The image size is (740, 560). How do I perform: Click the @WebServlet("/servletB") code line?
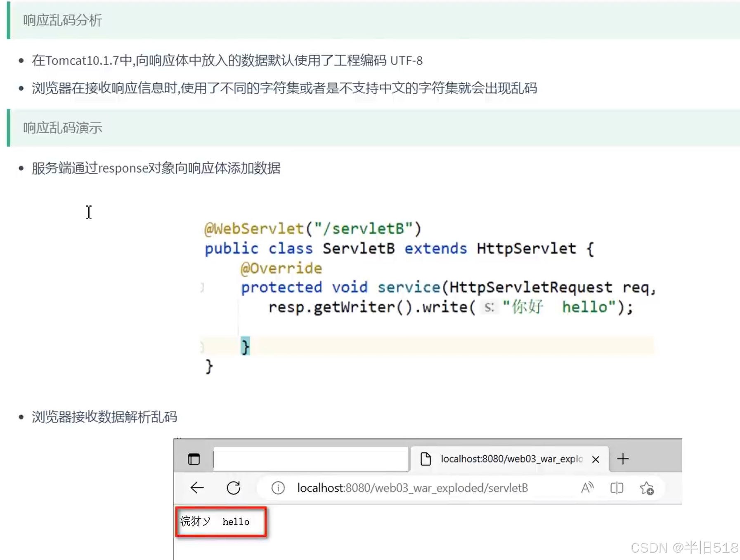pyautogui.click(x=313, y=228)
